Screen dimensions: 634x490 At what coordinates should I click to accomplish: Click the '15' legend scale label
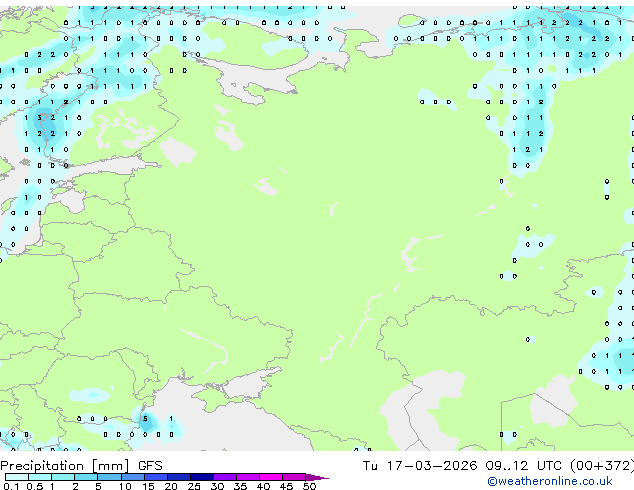[x=148, y=486]
